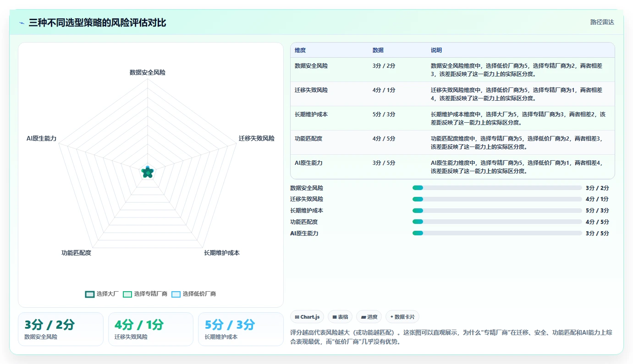Viewport: 633px width, 364px height.
Task: Click 3分 / 2分 value beside 数据安全风险 bar
Action: pos(597,188)
